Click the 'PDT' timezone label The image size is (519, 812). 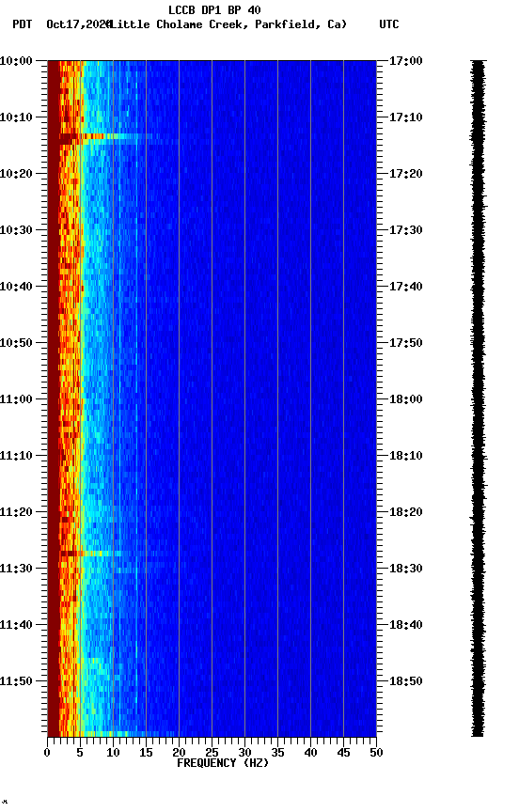coord(23,24)
